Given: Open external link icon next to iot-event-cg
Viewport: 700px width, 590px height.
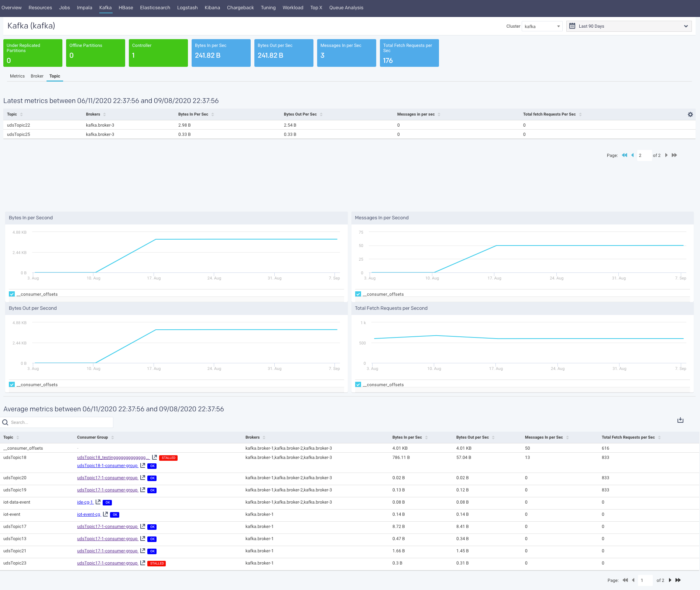Looking at the screenshot, I should pos(106,514).
